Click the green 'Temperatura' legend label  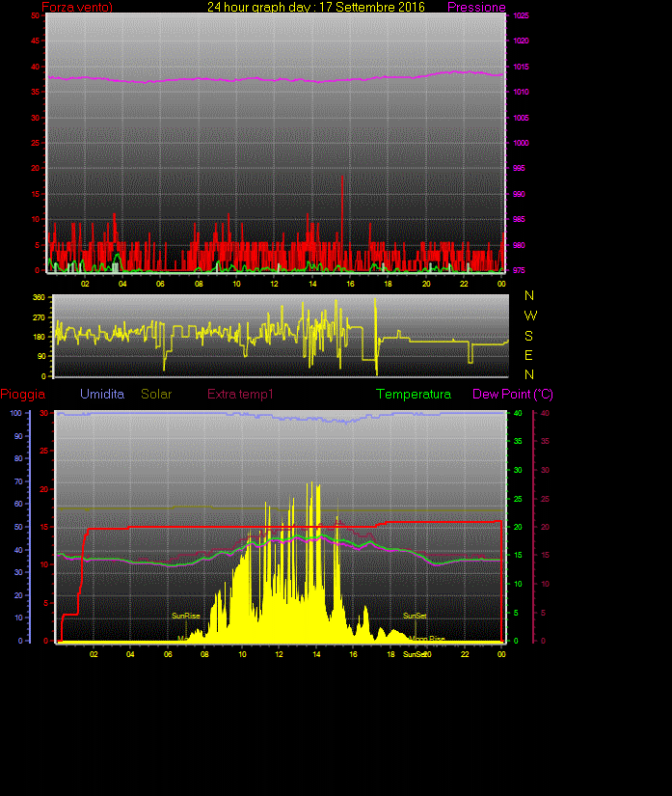tap(414, 394)
